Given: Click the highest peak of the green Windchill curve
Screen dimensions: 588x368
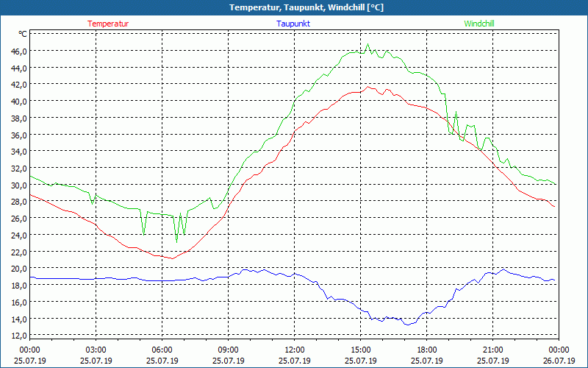Looking at the screenshot, I should pos(368,45).
